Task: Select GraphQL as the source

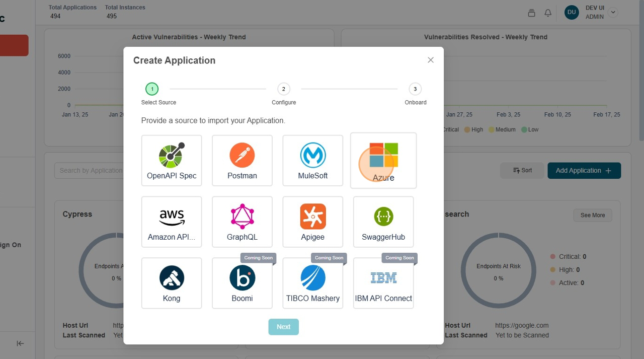Action: (242, 222)
